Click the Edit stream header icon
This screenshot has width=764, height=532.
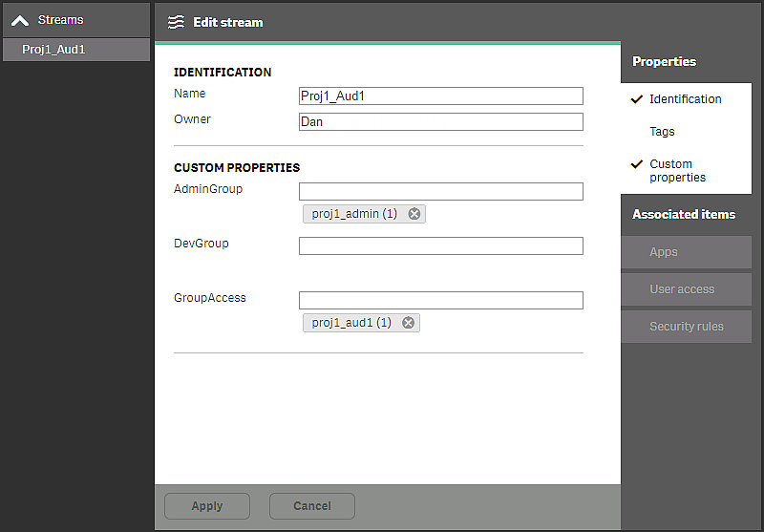(x=176, y=22)
